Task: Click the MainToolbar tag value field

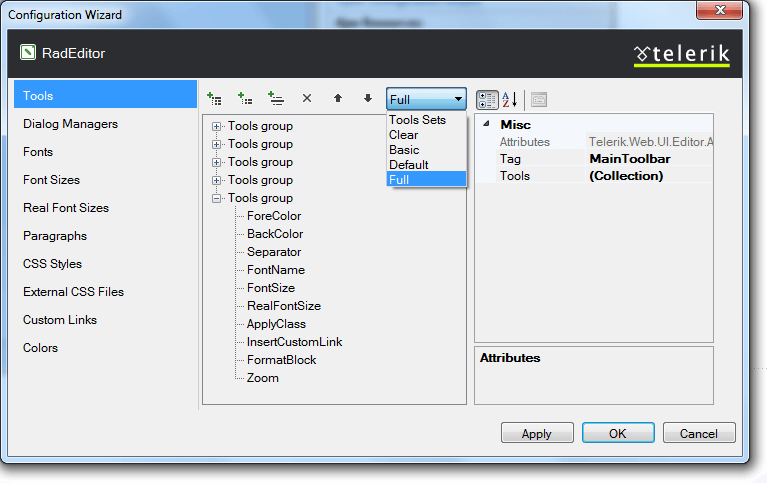Action: click(650, 159)
